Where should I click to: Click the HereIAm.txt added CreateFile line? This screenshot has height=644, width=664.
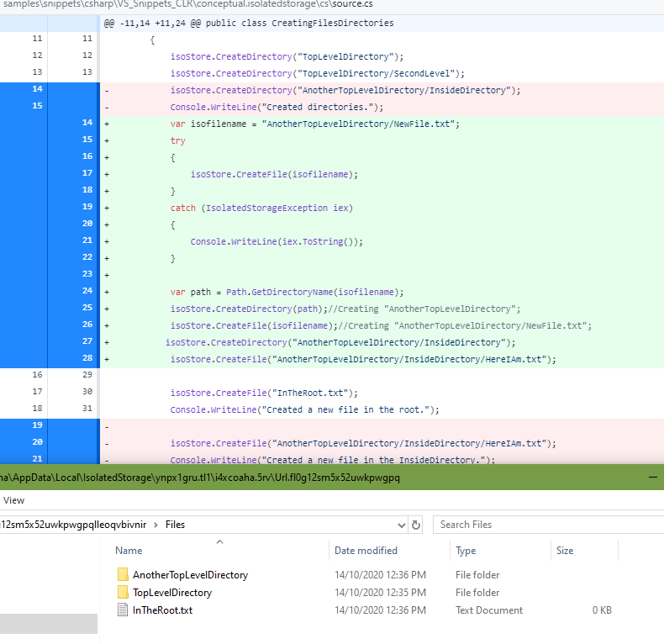point(363,359)
